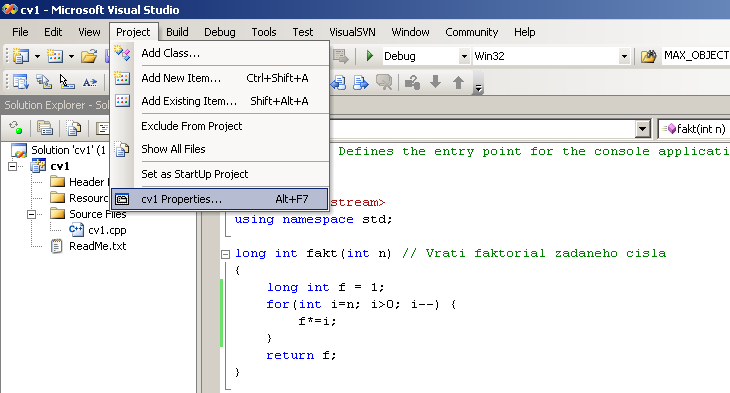Click the up arrow previous bookmark icon

click(x=459, y=82)
